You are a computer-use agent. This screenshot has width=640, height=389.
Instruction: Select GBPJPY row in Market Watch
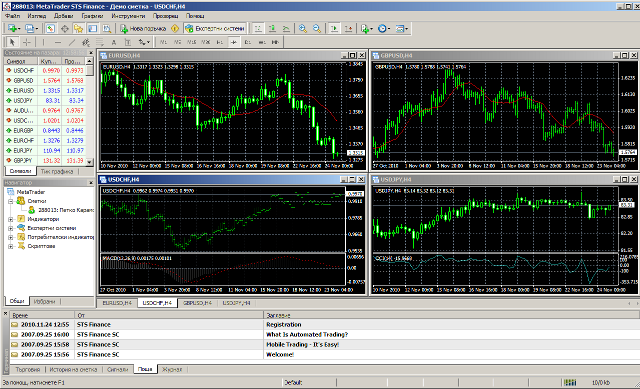point(44,160)
